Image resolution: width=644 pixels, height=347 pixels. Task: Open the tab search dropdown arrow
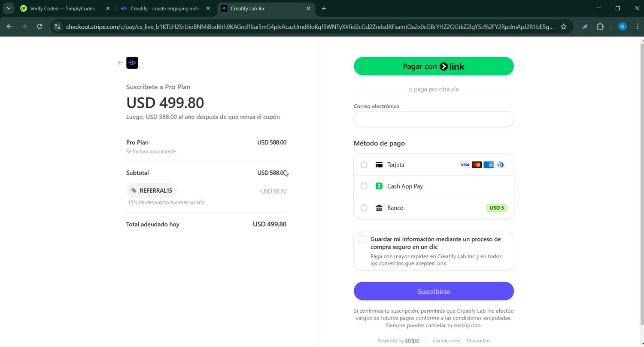9,8
